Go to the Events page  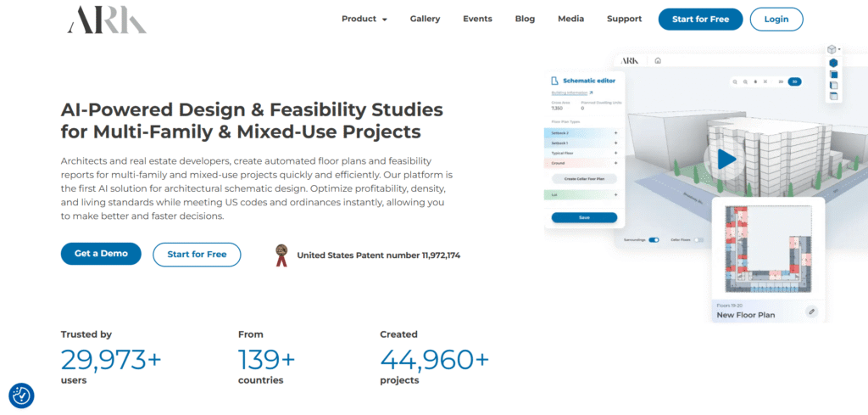click(x=477, y=19)
